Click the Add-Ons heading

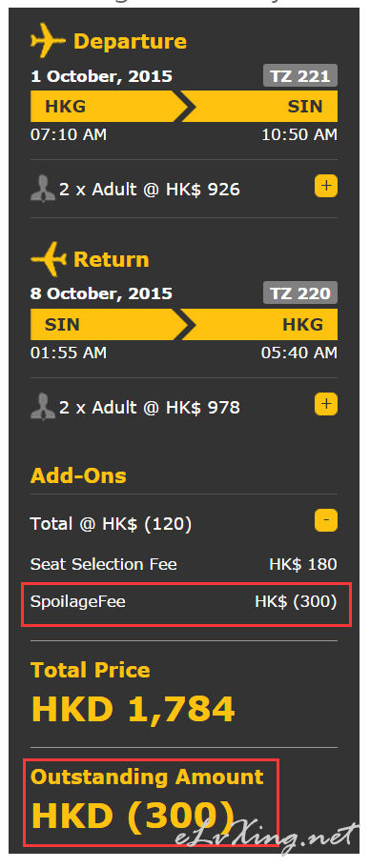click(x=78, y=476)
